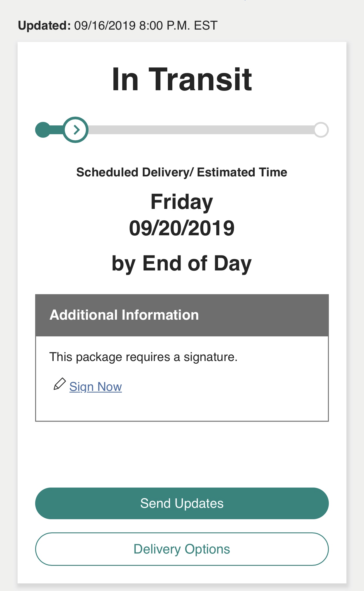Click empty space below Sign Now in the info box
Image resolution: width=364 pixels, height=591 pixels.
182,407
